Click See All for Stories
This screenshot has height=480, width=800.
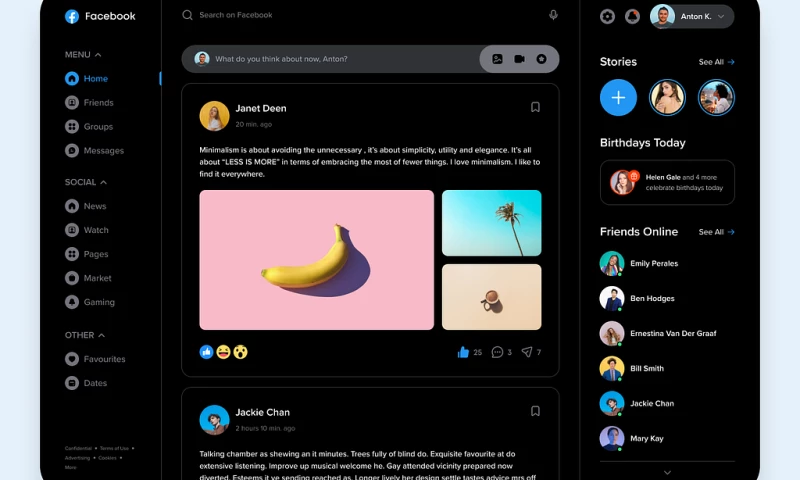coord(716,62)
